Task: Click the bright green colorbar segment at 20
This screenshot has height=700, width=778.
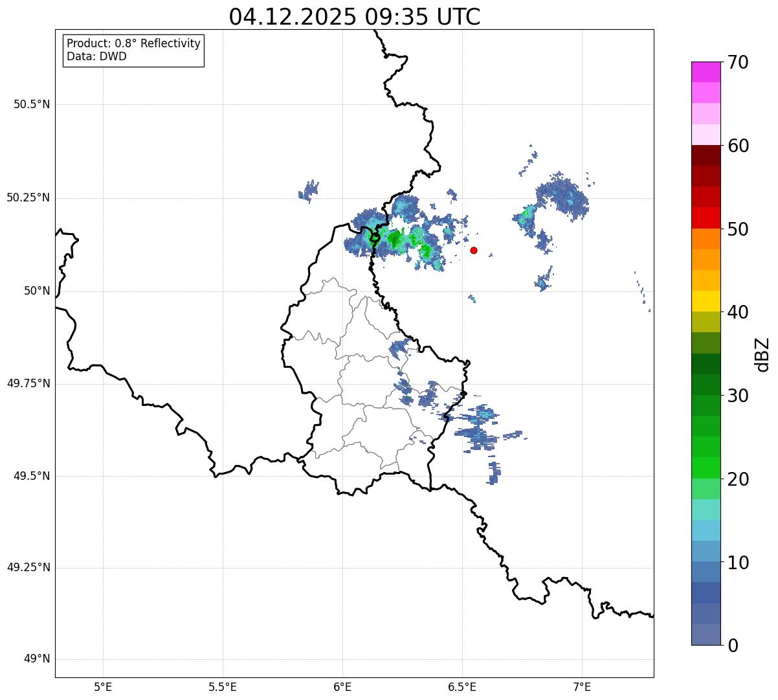Action: point(706,468)
